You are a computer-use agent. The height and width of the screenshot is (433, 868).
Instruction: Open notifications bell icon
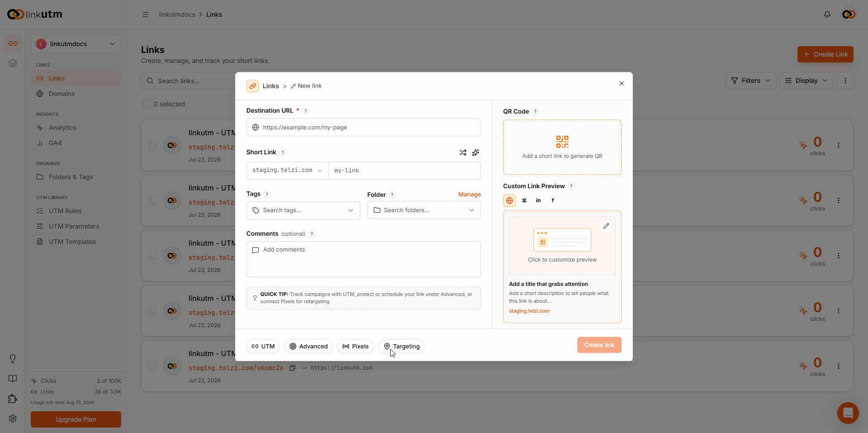827,14
